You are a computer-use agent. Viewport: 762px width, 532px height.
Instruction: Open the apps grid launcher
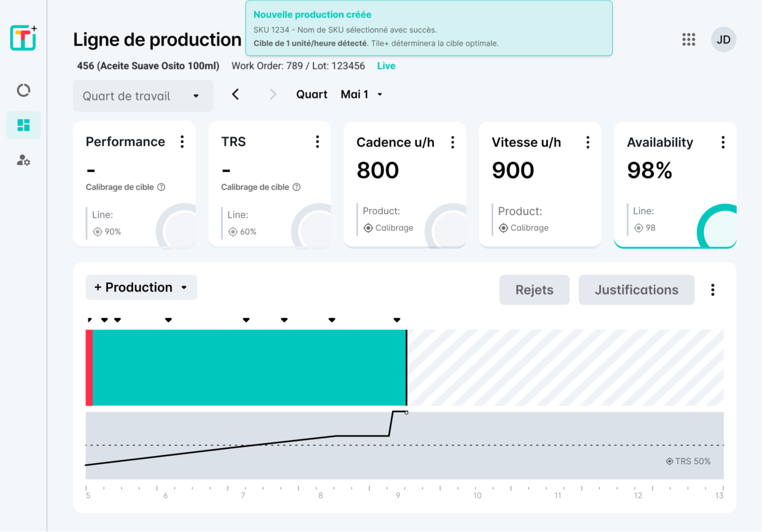[x=689, y=39]
